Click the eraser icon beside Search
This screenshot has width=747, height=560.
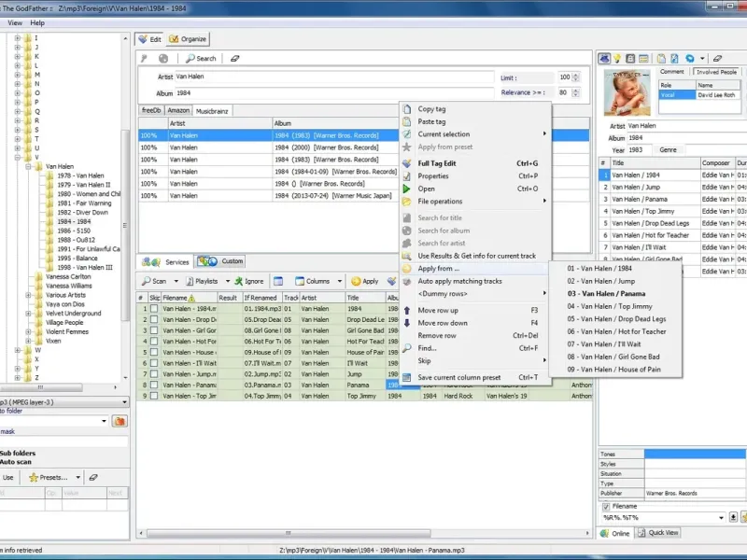tap(235, 58)
